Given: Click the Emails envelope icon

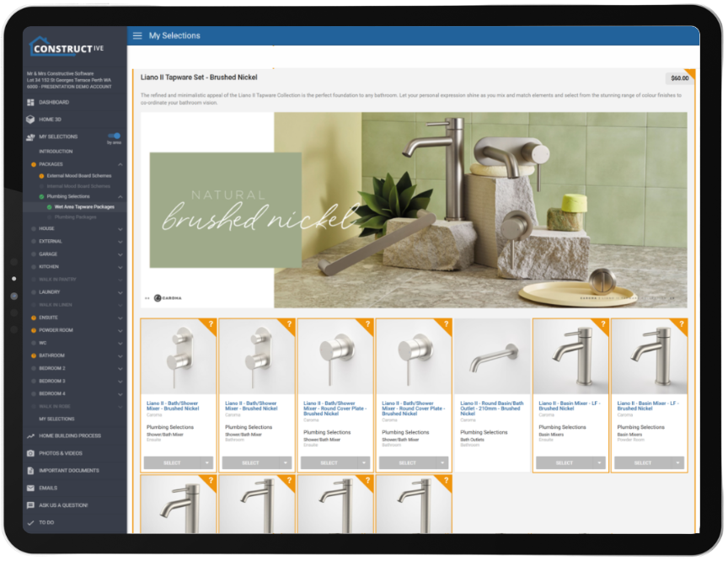Looking at the screenshot, I should coord(30,489).
